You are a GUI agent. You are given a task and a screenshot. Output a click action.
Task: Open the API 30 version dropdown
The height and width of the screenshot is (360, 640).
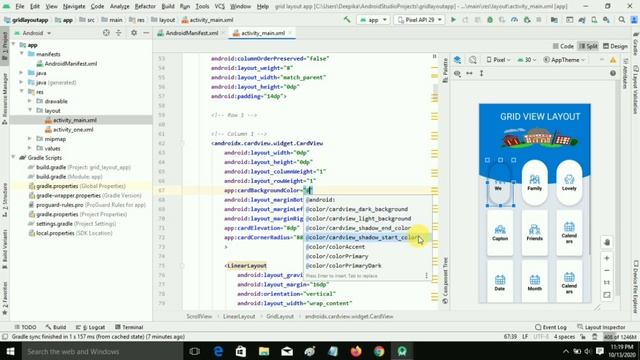coord(527,60)
